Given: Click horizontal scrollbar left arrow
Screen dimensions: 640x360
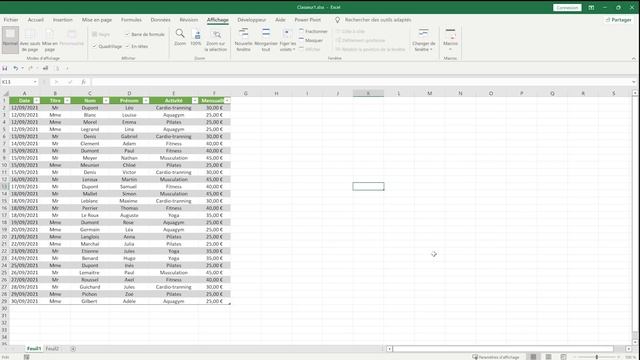Looking at the screenshot, I should click(389, 349).
